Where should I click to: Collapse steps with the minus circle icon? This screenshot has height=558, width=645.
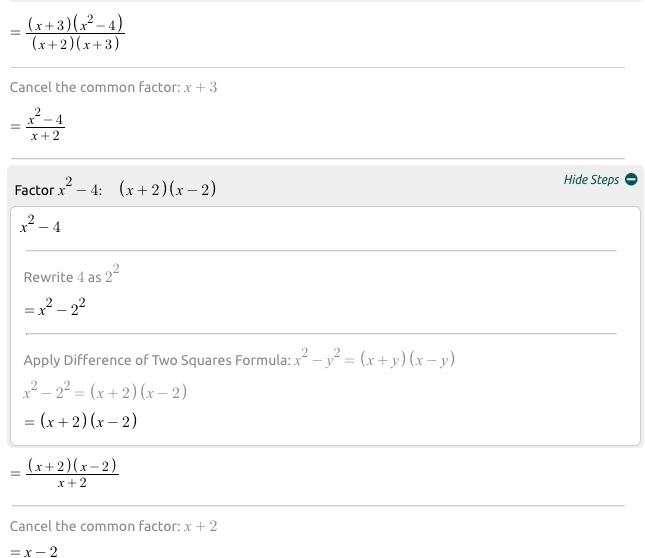point(631,179)
